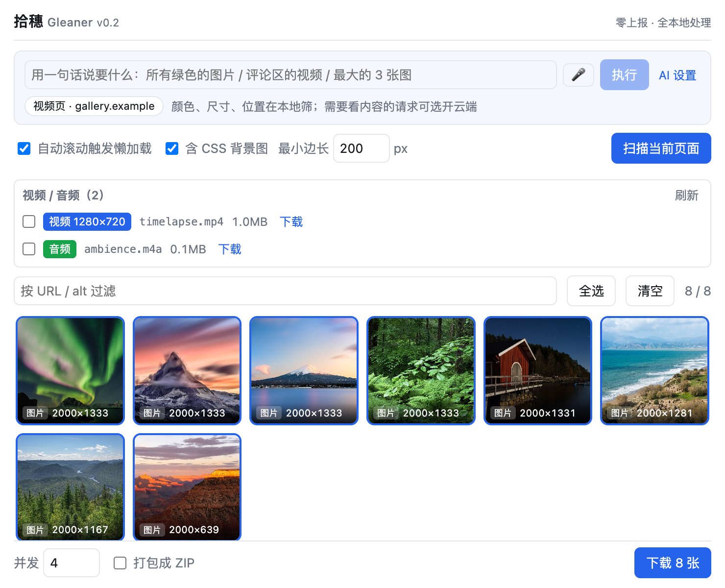The height and width of the screenshot is (588, 725).
Task: Click the 清空 button
Action: (x=650, y=291)
